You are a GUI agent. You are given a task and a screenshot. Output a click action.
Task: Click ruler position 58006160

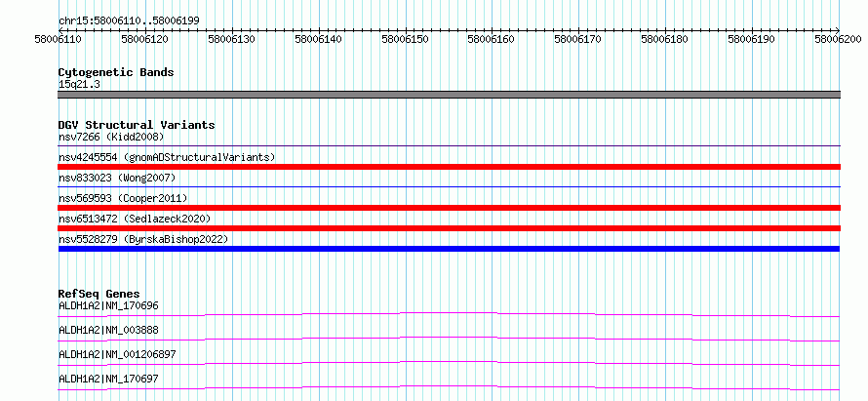492,39
